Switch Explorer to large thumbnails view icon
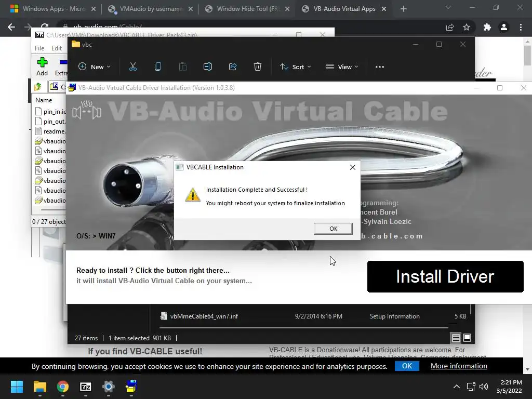This screenshot has height=399, width=532. (467, 338)
